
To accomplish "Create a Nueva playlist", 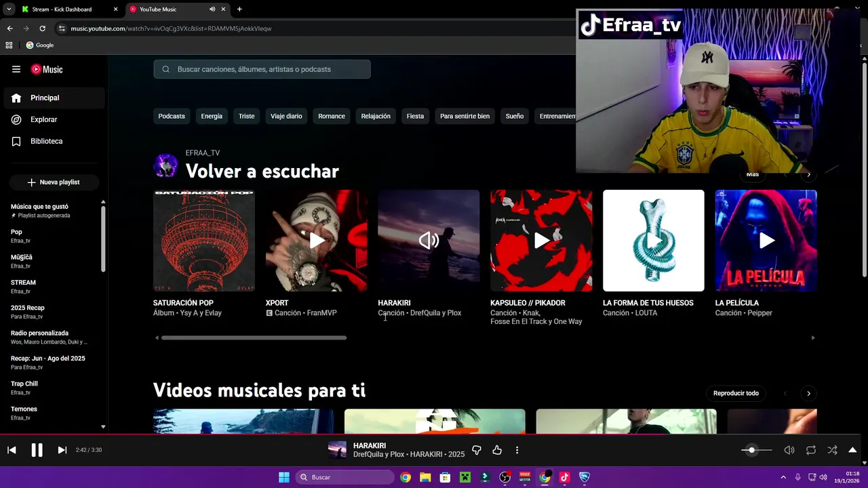I will point(54,182).
